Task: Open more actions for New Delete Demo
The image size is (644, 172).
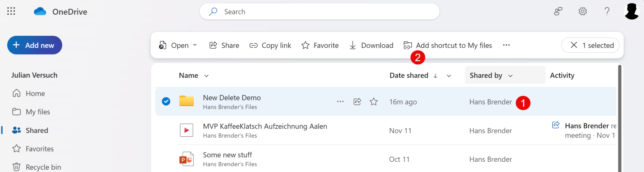Action: point(340,101)
